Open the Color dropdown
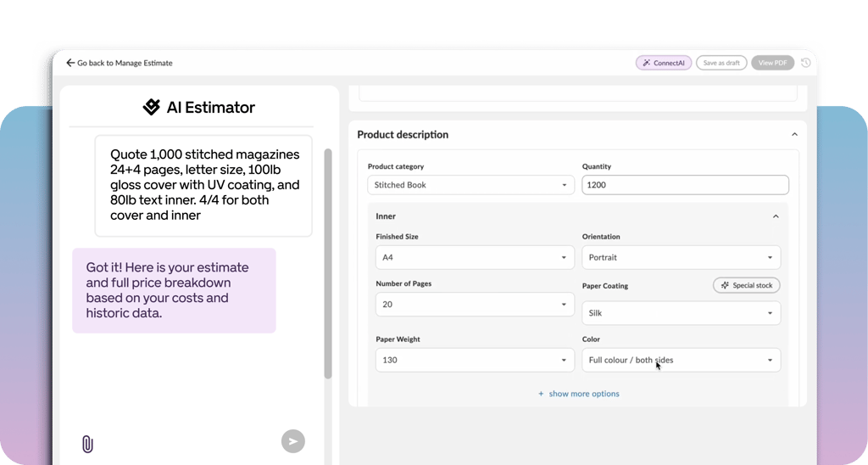The image size is (868, 465). tap(681, 361)
